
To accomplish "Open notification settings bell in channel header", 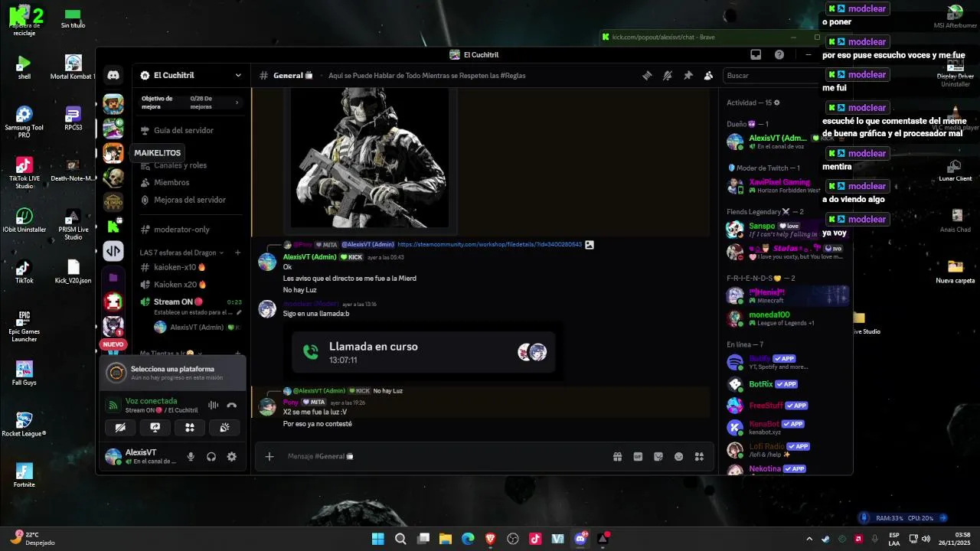I will [668, 76].
